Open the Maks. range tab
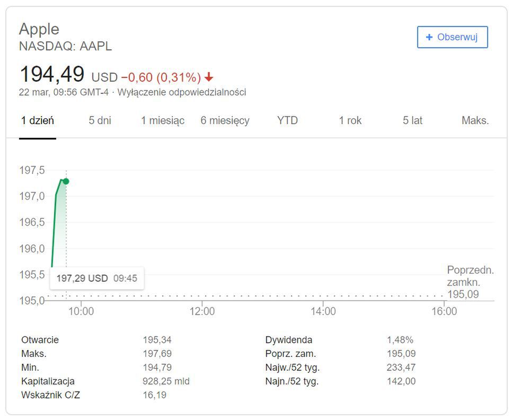Screen dimensions: 512x420 pyautogui.click(x=475, y=120)
